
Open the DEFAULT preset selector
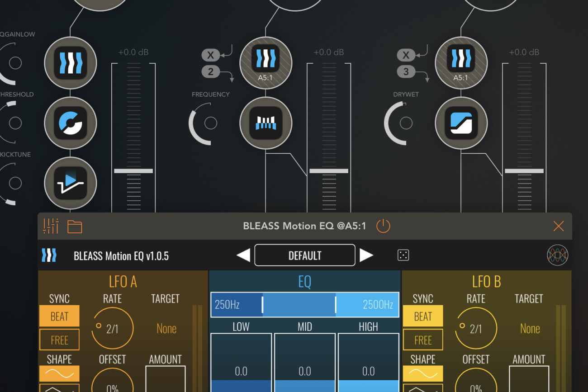pyautogui.click(x=304, y=255)
